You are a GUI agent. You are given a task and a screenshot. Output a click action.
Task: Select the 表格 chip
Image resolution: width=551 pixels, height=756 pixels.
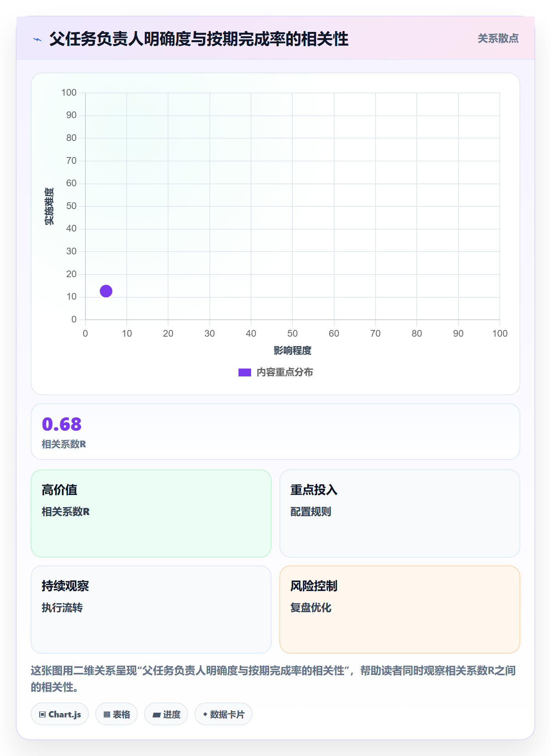click(116, 714)
